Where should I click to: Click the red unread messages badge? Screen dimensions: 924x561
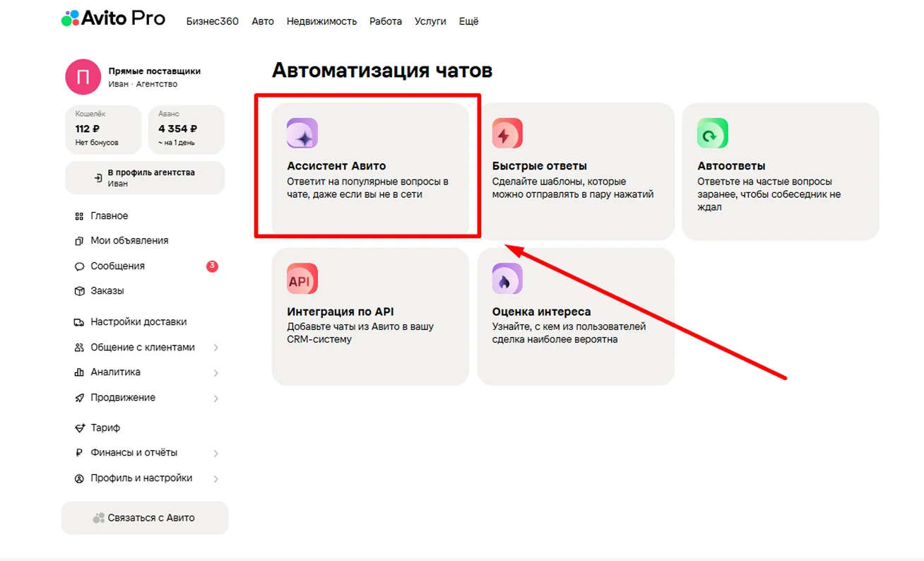click(212, 266)
